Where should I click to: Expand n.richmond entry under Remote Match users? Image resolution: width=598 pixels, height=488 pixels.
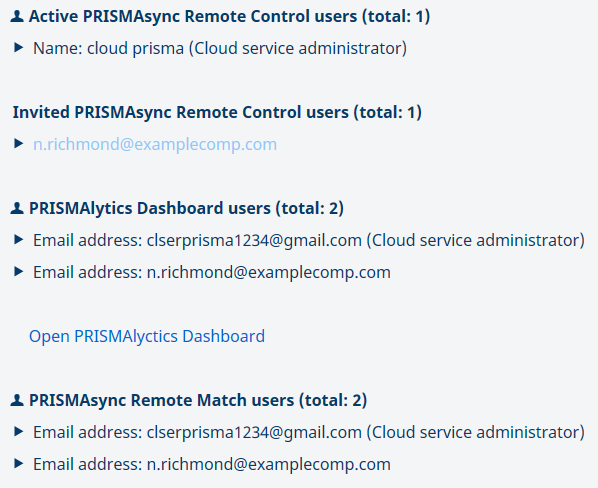(x=18, y=464)
